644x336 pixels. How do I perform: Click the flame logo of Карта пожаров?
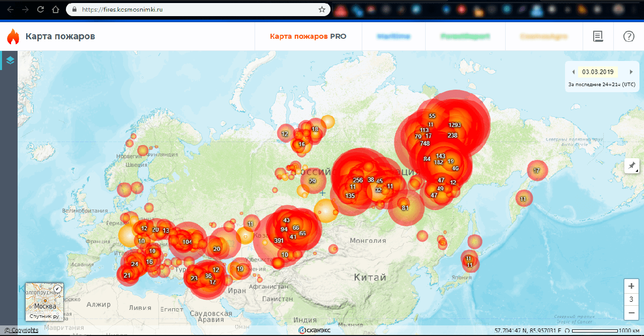coord(13,36)
